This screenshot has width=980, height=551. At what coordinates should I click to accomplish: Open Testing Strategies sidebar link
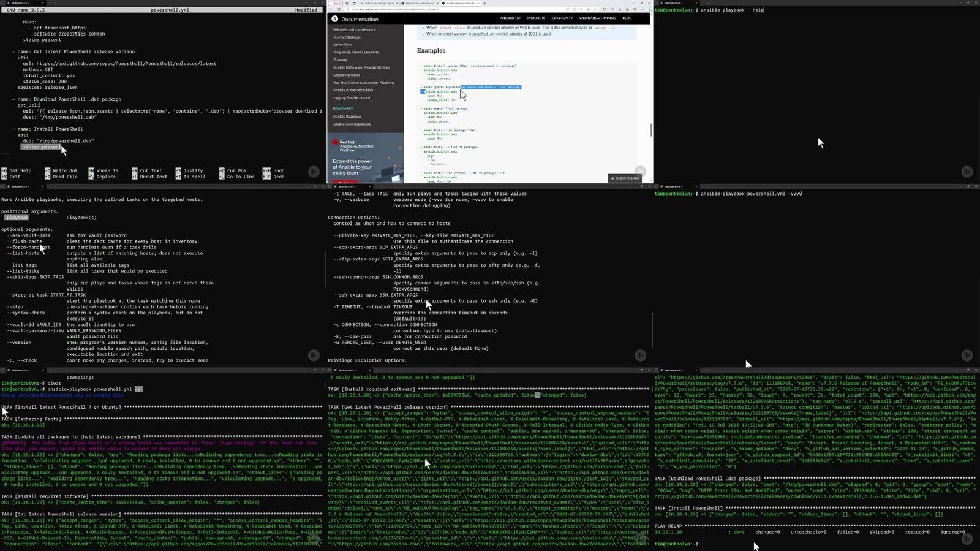(347, 37)
